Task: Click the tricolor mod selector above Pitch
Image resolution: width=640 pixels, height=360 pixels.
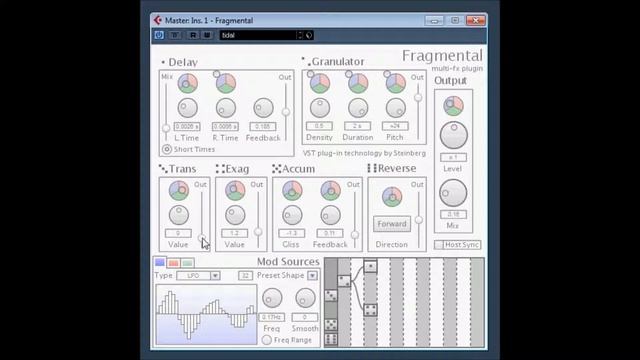Action: (396, 83)
